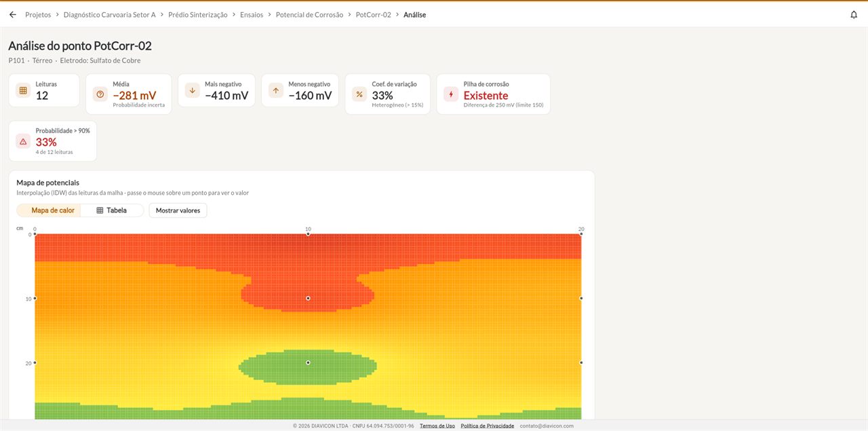Click the Análise breadcrumb item
868x431 pixels.
(415, 14)
